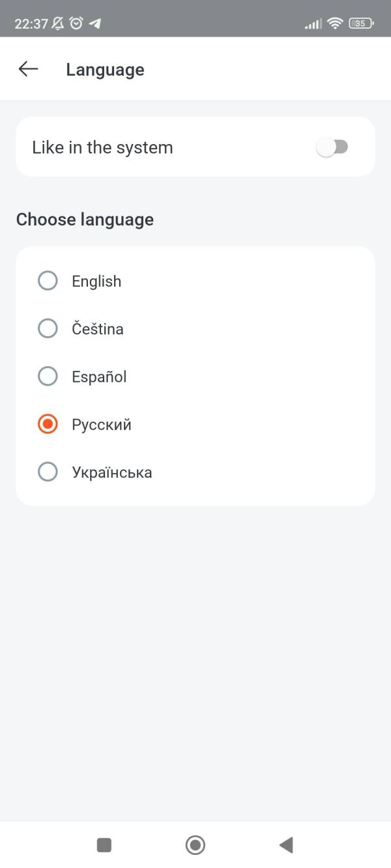Select the Русский radio button
Viewport: 391px width, 868px height.
48,424
